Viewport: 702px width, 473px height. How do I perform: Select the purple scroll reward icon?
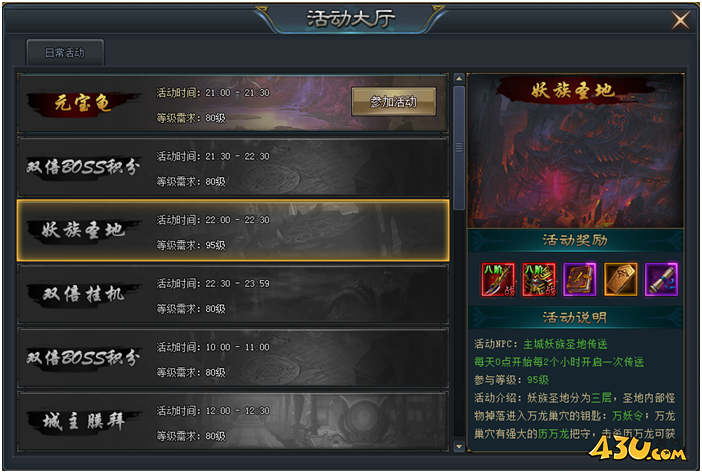(661, 279)
